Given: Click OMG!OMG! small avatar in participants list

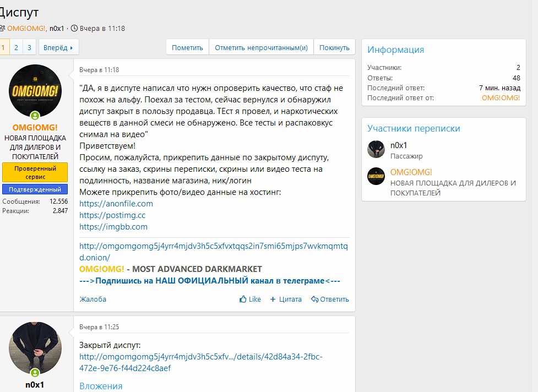Looking at the screenshot, I should click(376, 176).
